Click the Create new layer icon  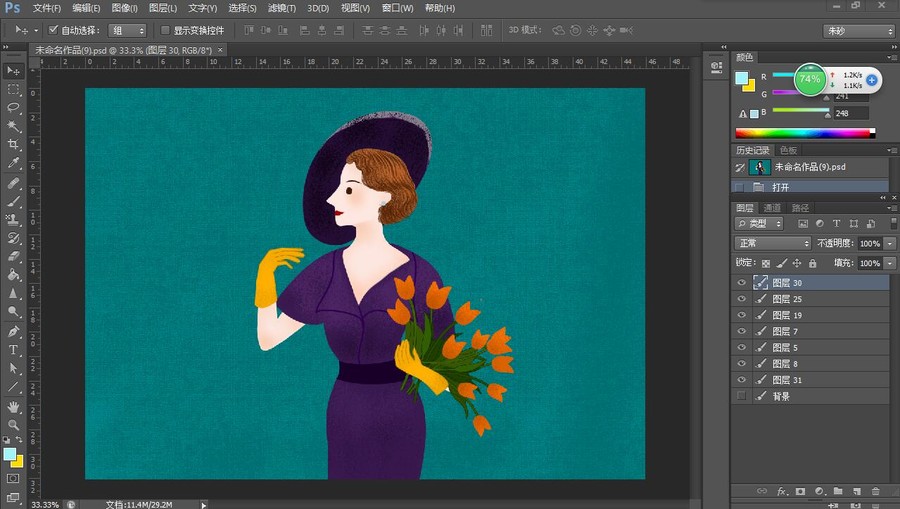[857, 491]
